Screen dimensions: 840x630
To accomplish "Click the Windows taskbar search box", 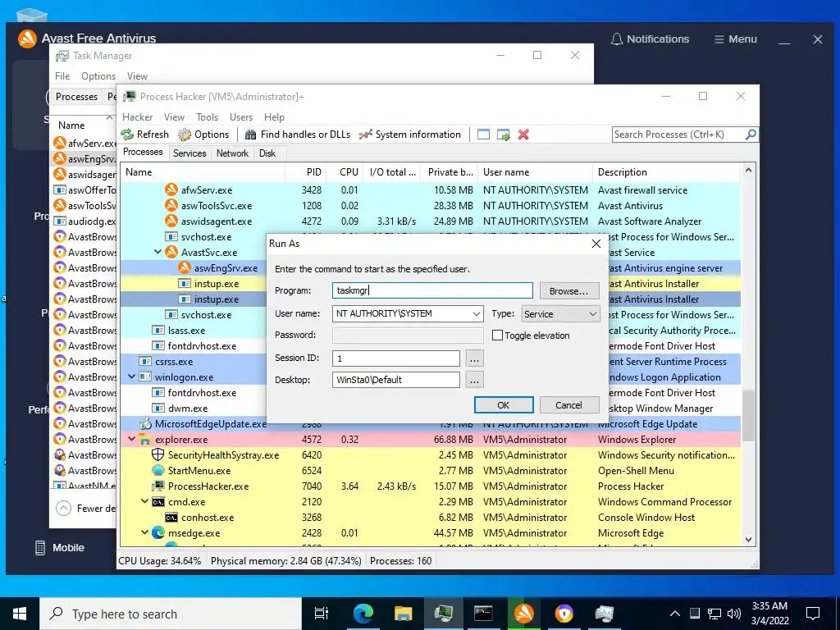I will 171,614.
